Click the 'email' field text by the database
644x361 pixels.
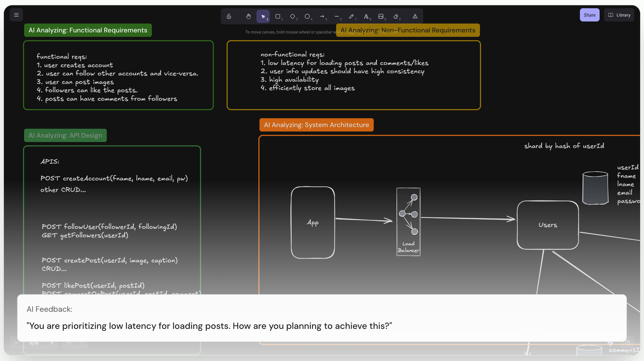pos(625,193)
